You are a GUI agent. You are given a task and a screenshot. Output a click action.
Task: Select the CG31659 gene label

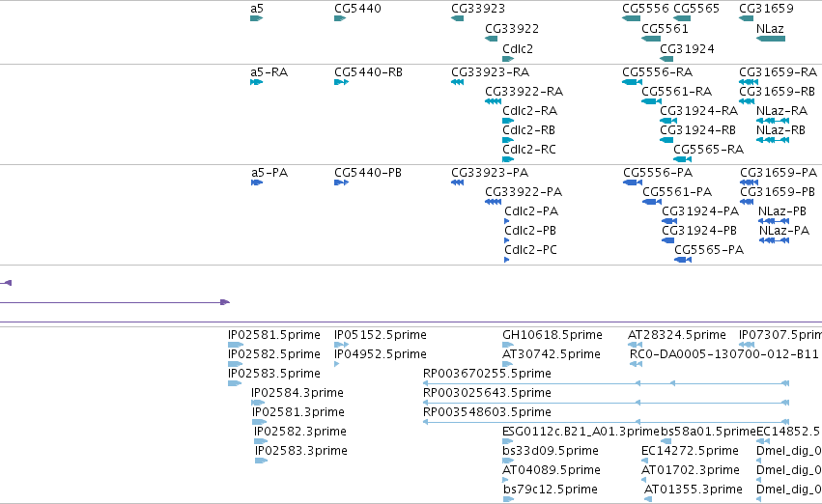coord(766,9)
